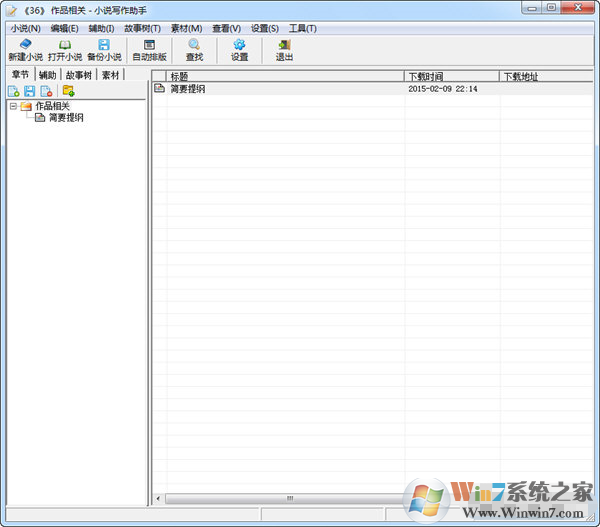Click the horizontal scrollbar thumb
Screen dimensions: 600x527
[290, 498]
